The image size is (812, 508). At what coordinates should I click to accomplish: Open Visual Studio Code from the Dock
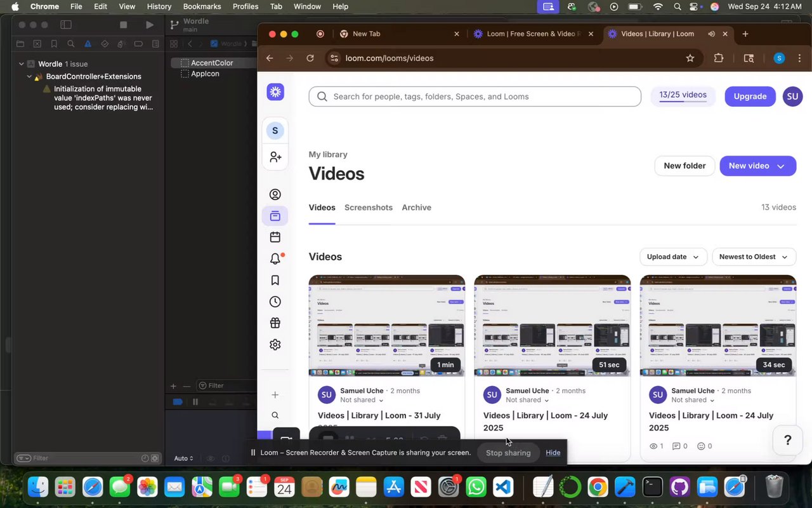click(x=503, y=488)
